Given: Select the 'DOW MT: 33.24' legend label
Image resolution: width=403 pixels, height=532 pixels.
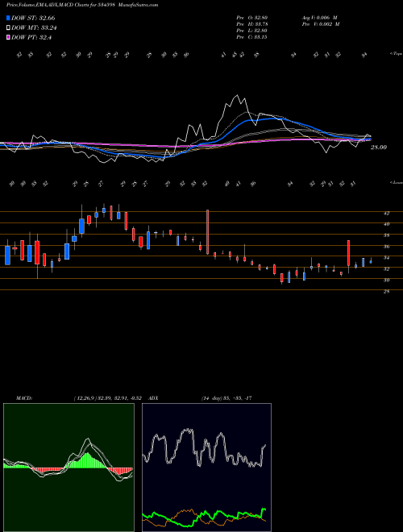Looking at the screenshot, I should (34, 28).
